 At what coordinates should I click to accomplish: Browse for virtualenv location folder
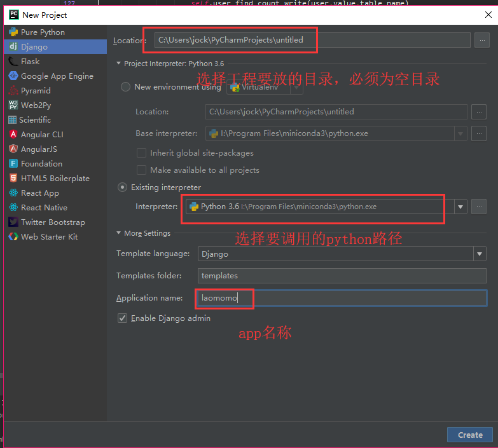pos(479,112)
